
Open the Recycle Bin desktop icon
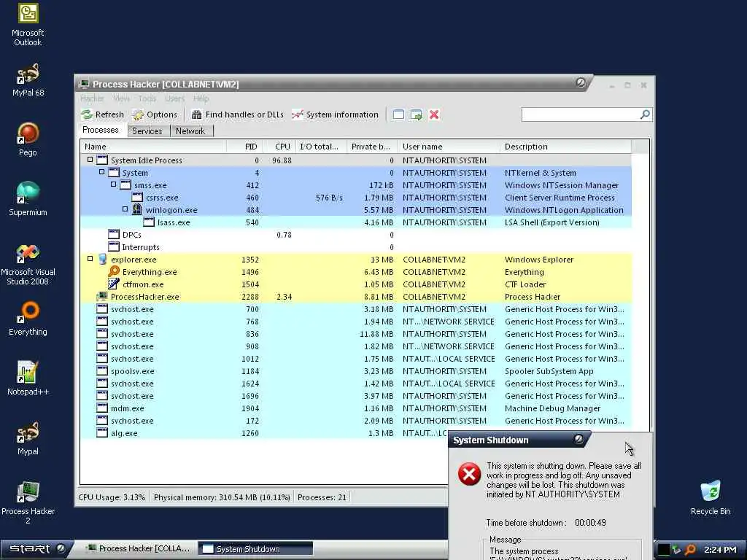click(x=711, y=498)
